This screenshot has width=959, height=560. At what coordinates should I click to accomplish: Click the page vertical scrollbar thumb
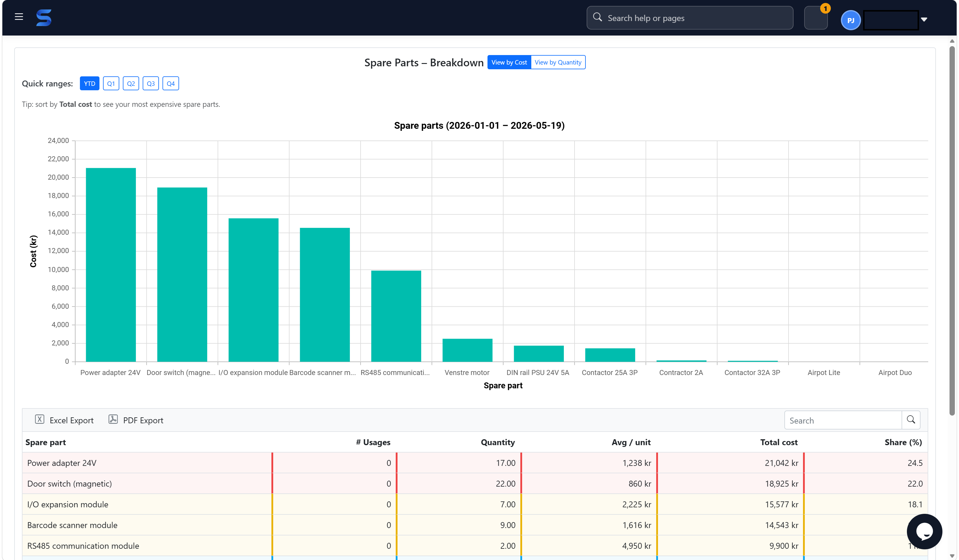[952, 231]
